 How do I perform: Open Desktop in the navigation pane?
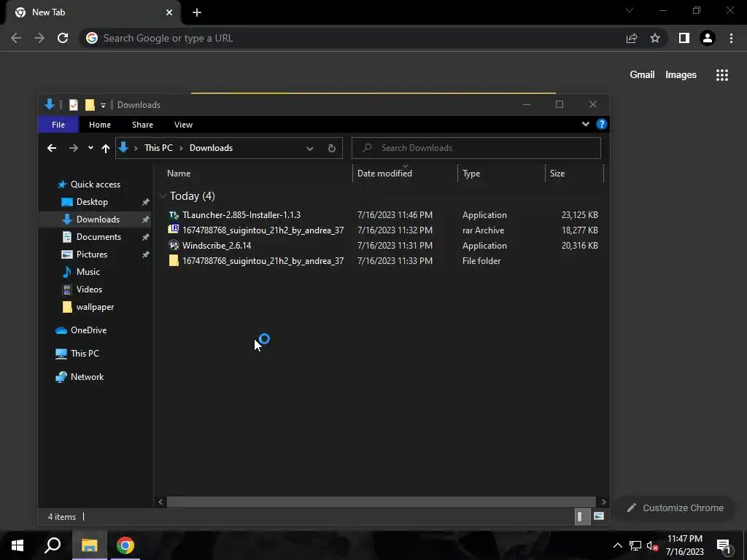tap(92, 202)
